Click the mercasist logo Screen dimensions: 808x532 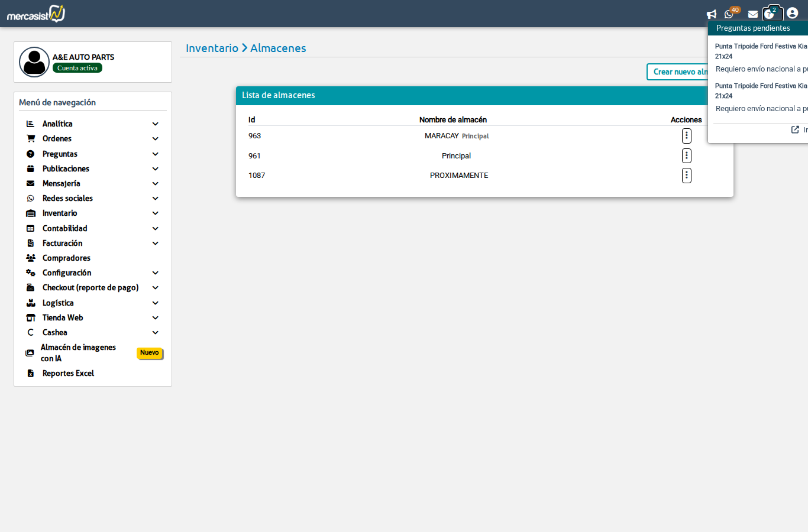pyautogui.click(x=36, y=14)
